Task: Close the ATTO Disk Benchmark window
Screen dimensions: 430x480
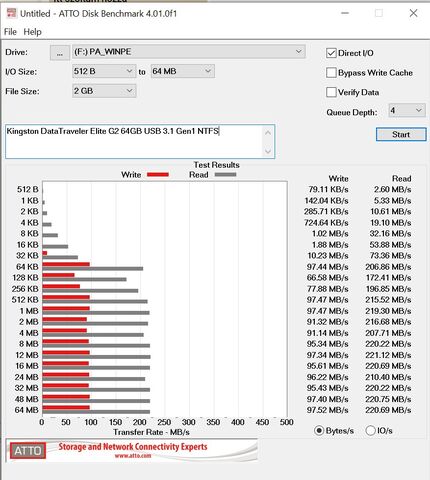Action: point(413,13)
